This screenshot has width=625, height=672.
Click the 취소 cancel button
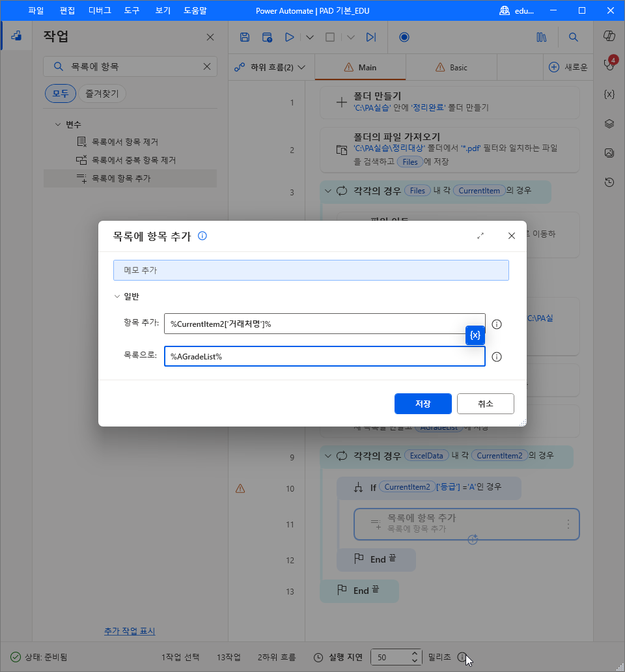(485, 404)
